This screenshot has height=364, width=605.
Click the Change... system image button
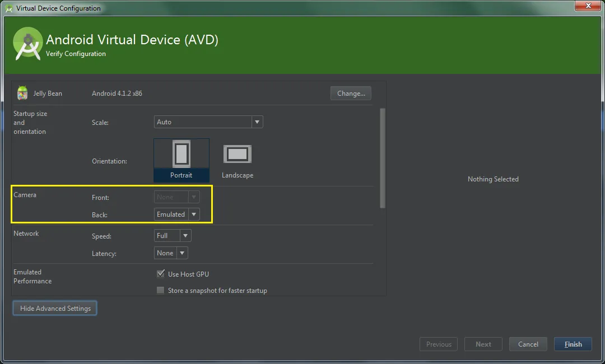(x=351, y=94)
